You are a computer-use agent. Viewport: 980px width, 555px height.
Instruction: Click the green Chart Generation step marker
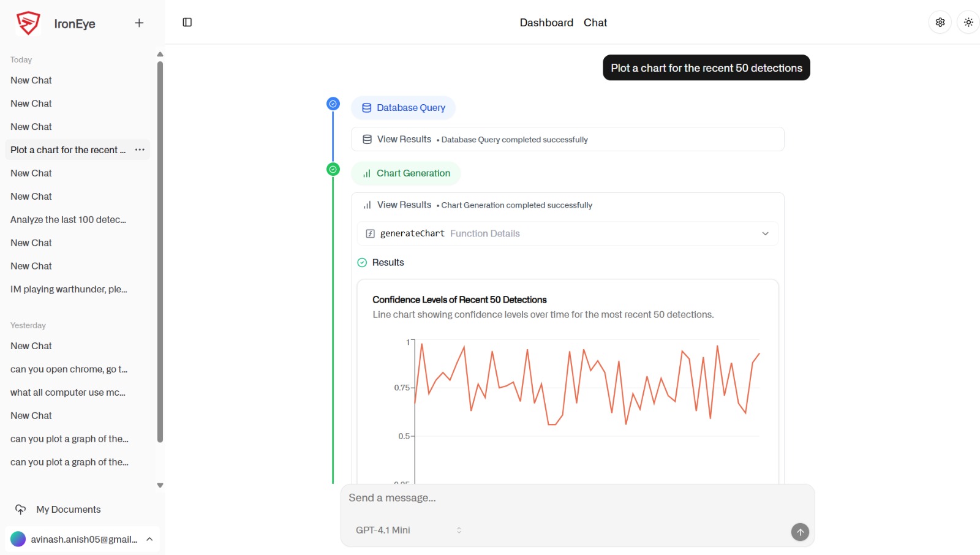pos(333,169)
